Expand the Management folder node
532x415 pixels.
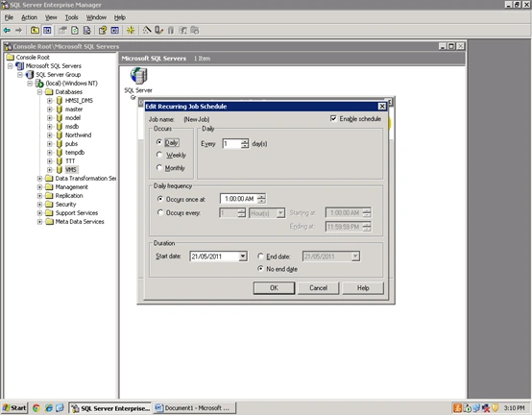point(39,187)
